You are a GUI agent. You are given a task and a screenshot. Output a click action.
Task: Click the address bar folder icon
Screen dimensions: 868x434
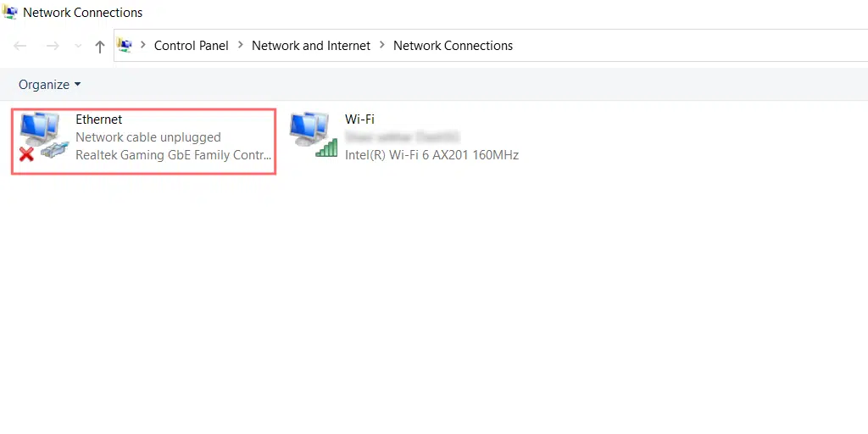pos(125,46)
